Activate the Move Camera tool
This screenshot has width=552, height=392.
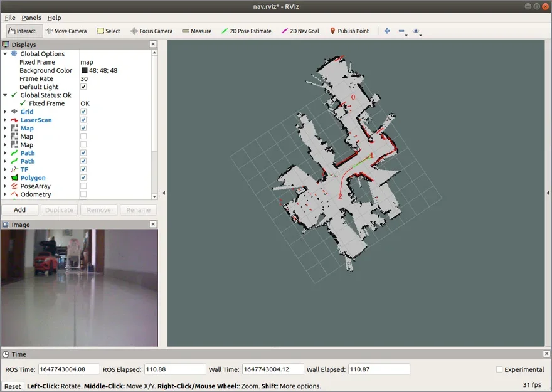click(66, 31)
